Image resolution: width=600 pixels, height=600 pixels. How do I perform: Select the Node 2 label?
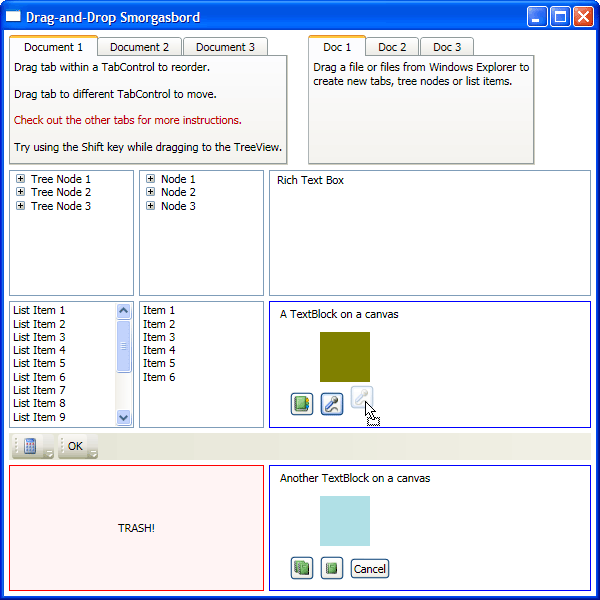178,192
